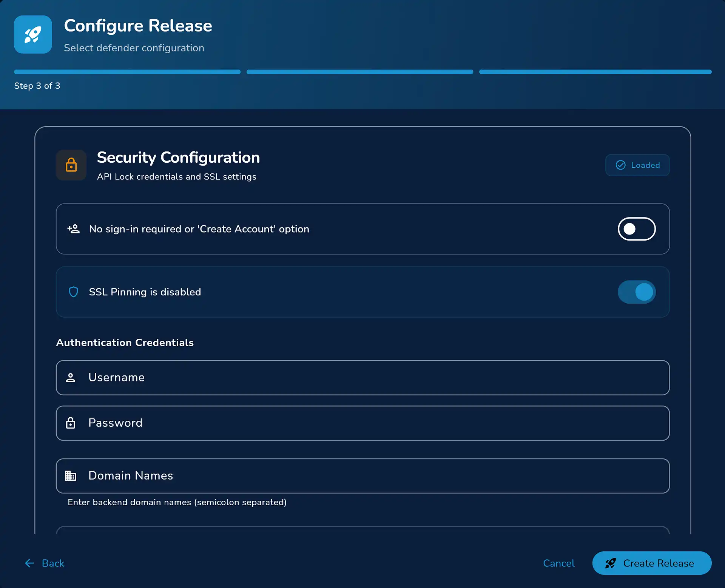Click 'API Lock credentials and SSL settings' text
This screenshot has height=588, width=725.
[x=177, y=177]
